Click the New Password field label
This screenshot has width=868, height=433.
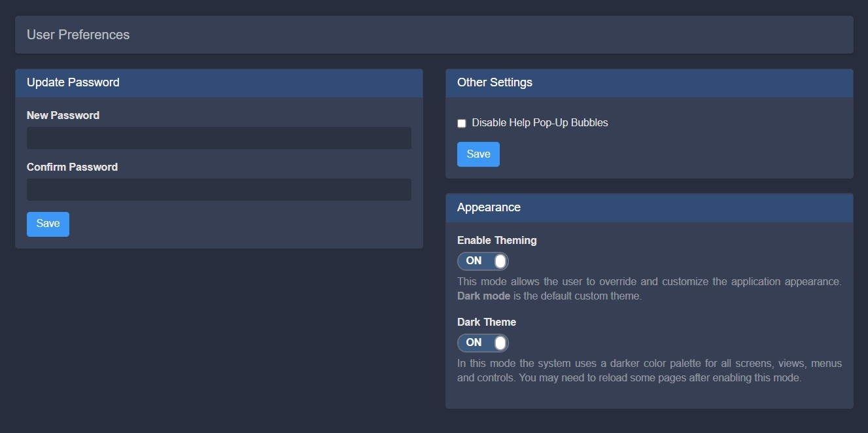pos(63,115)
